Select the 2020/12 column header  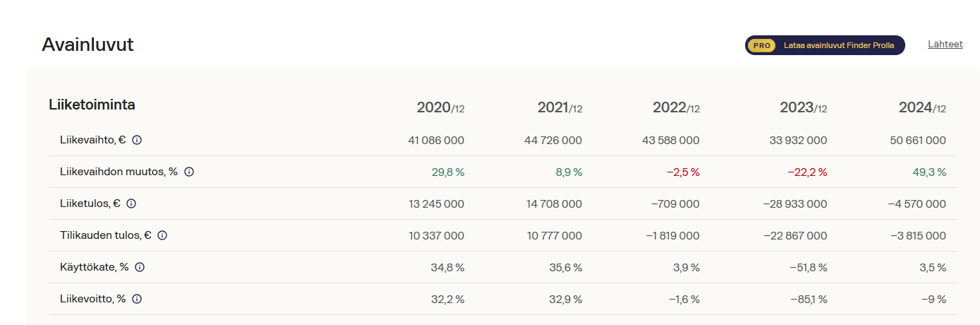(440, 107)
